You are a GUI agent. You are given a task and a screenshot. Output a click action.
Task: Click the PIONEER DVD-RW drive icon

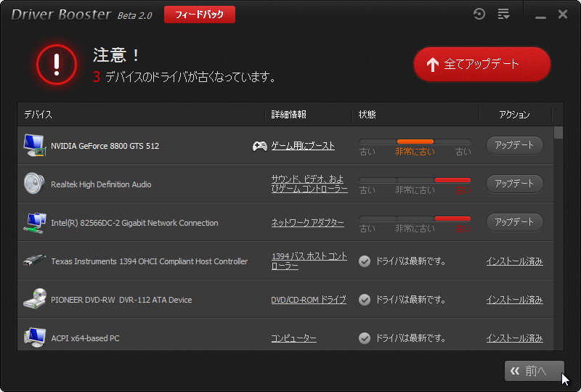[x=35, y=298]
